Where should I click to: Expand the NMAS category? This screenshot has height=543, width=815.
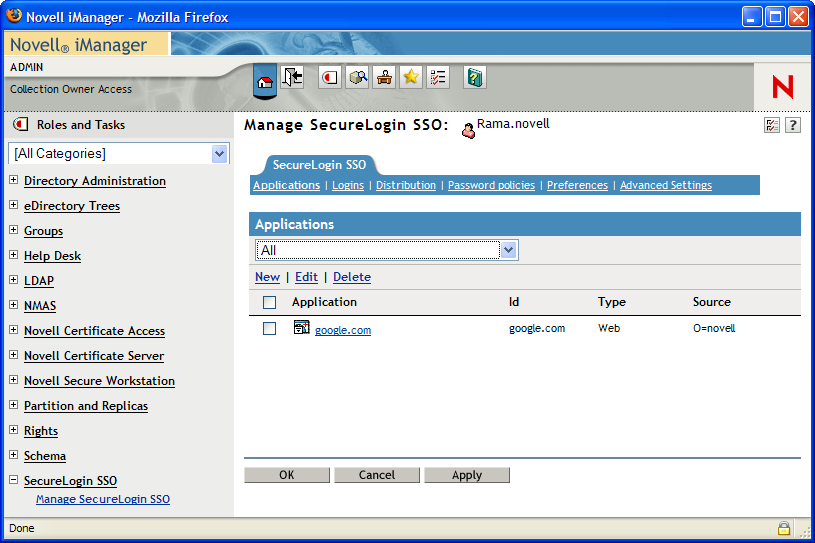(x=14, y=304)
